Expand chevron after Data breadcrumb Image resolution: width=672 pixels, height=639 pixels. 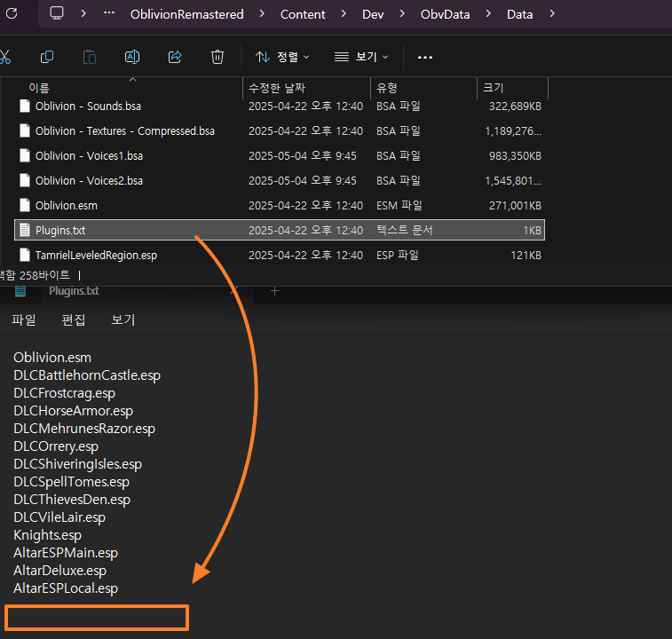click(552, 13)
